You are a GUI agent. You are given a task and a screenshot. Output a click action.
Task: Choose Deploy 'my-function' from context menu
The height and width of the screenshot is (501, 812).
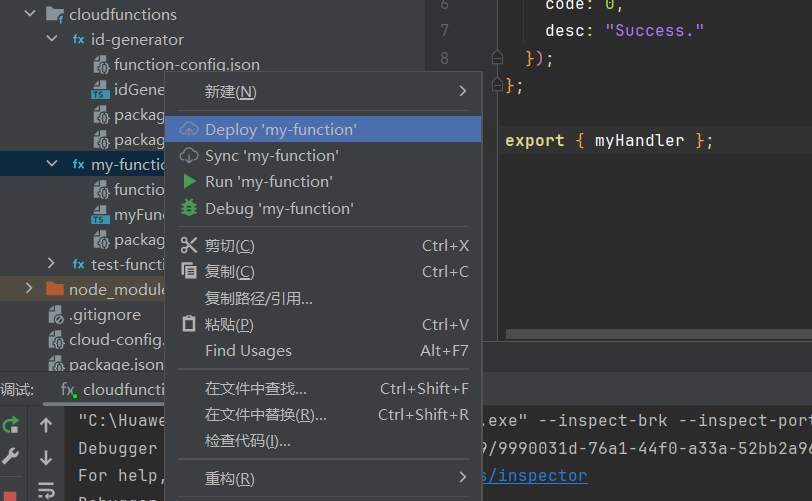tap(323, 130)
